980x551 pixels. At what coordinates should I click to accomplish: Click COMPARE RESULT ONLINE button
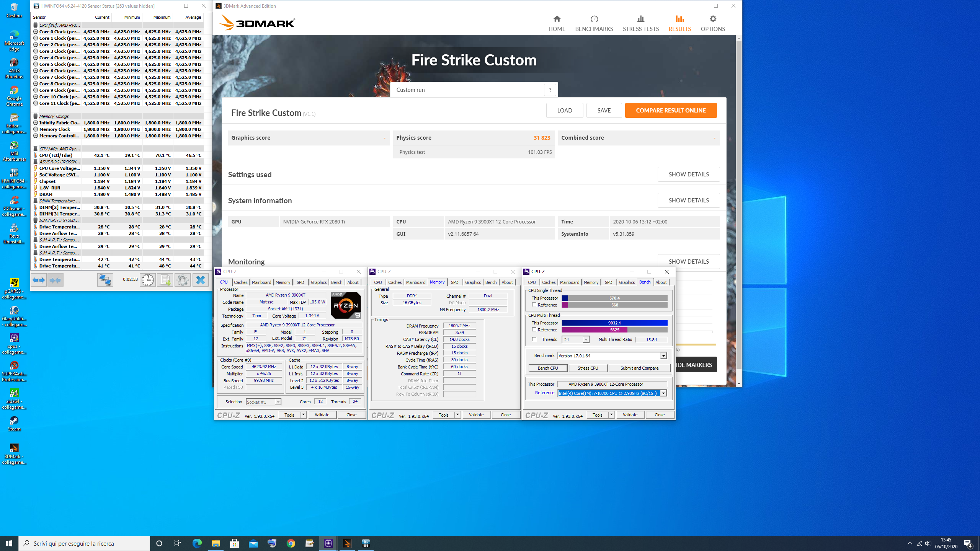[x=671, y=111]
